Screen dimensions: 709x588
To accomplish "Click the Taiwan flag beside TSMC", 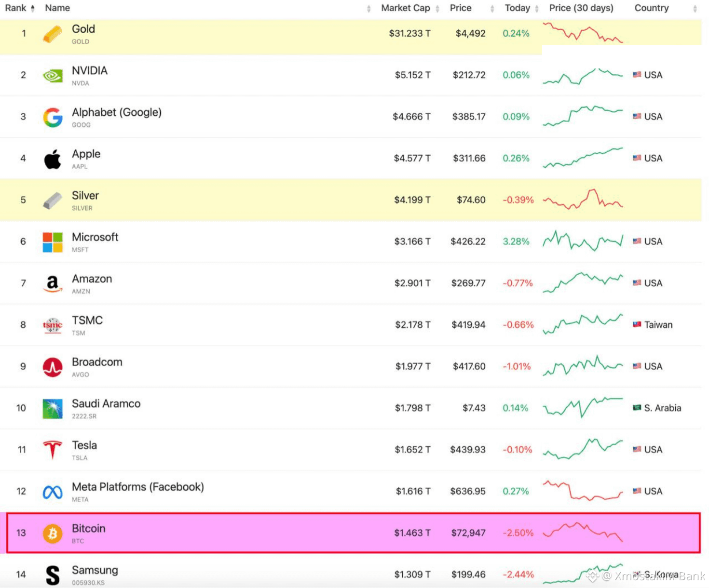I will pos(637,325).
